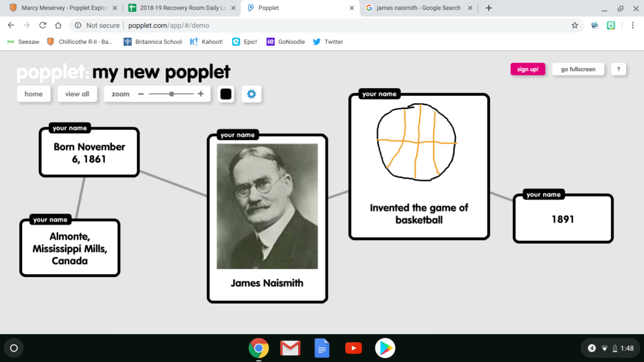Click the sign up! button
Viewport: 644px width, 362px height.
click(x=528, y=69)
